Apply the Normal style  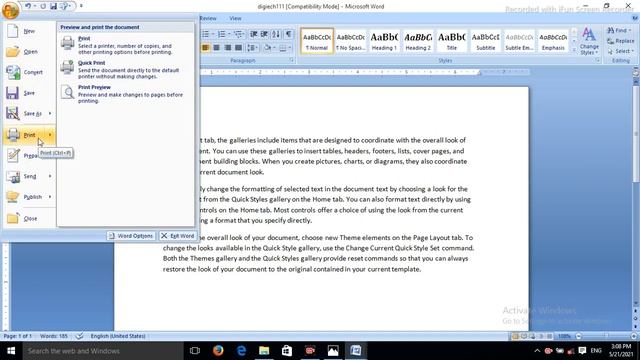[317, 41]
